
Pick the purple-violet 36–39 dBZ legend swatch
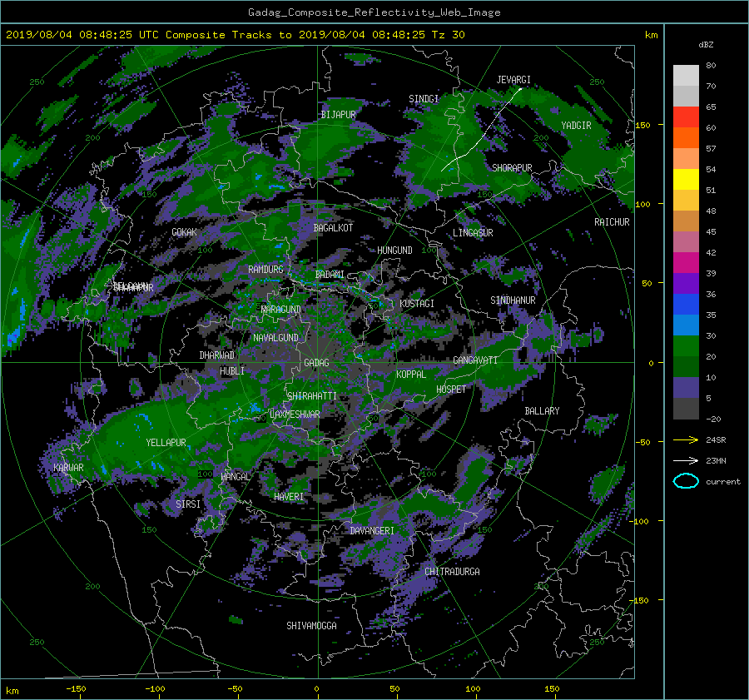pyautogui.click(x=686, y=284)
